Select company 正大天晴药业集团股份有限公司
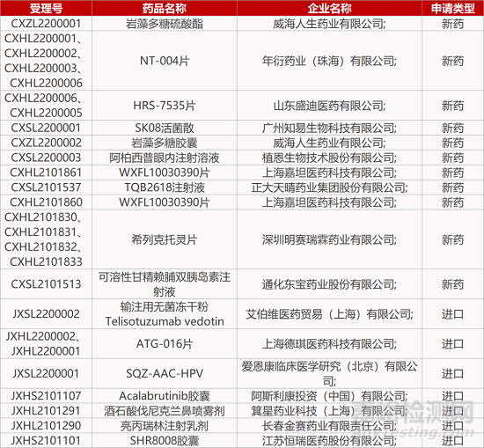The height and width of the screenshot is (448, 484). (329, 187)
